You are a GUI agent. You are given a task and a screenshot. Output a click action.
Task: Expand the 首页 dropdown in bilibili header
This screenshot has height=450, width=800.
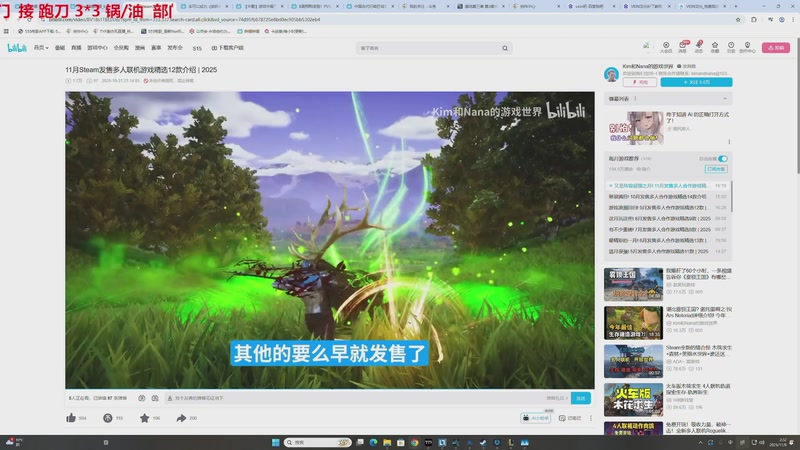[41, 48]
